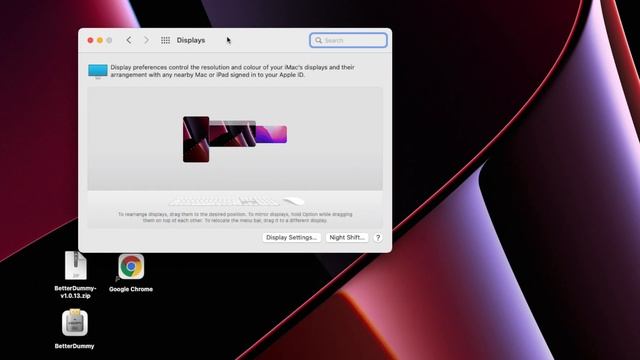This screenshot has width=640, height=360.
Task: Open the help question mark button
Action: pyautogui.click(x=378, y=238)
